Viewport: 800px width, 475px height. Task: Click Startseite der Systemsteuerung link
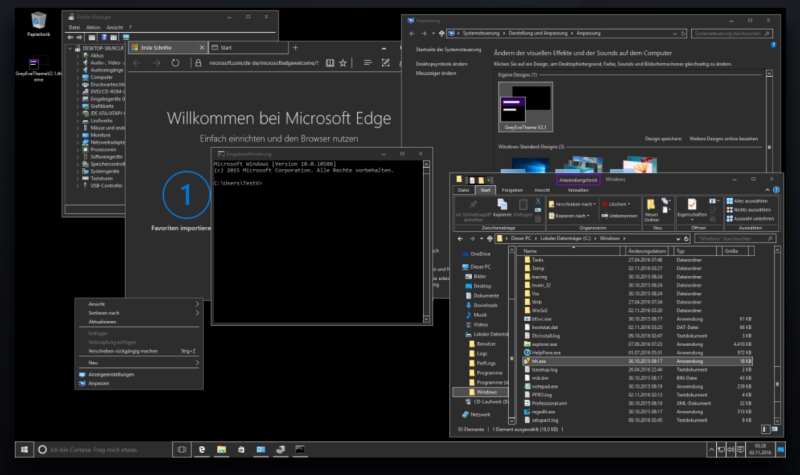(x=448, y=50)
